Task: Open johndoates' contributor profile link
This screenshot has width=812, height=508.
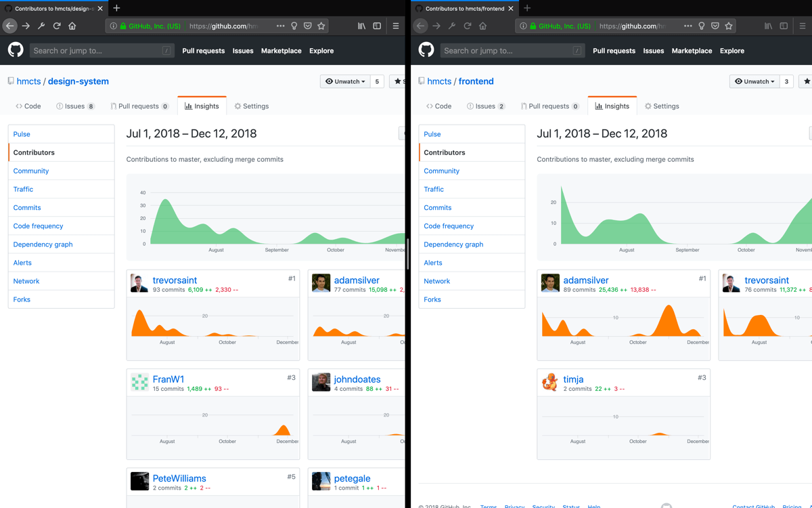Action: [357, 379]
